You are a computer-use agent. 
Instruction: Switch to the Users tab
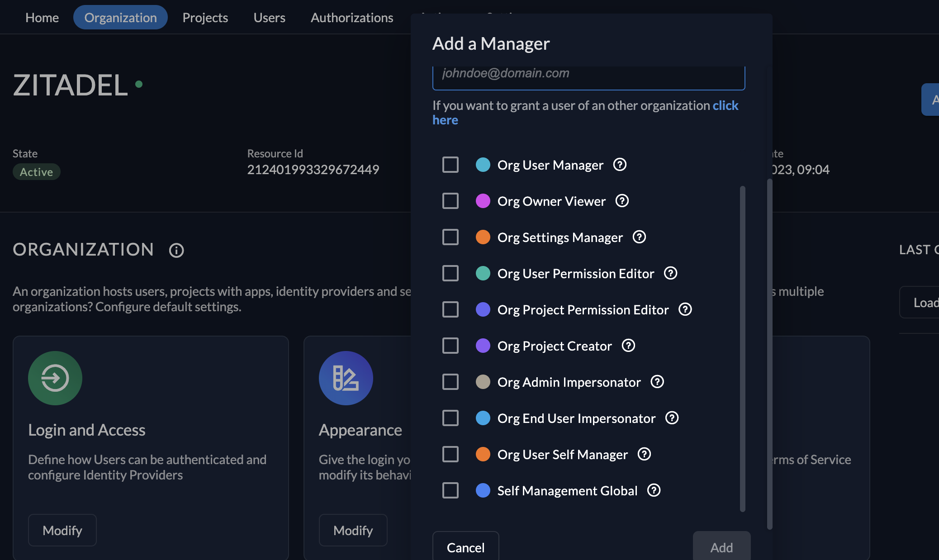coord(269,18)
